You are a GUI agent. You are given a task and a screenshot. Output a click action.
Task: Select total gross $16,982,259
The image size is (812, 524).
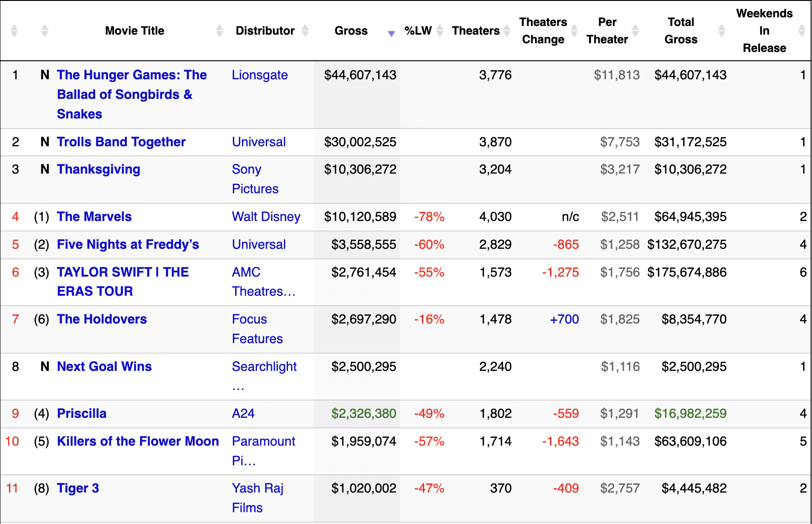pyautogui.click(x=690, y=414)
